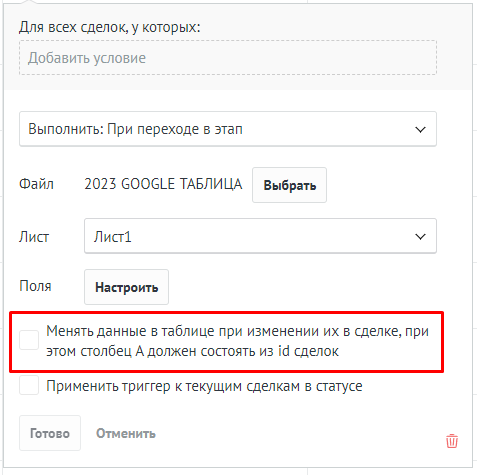Open the Лист1 sheet combo box
Image resolution: width=477 pixels, height=475 pixels.
[x=260, y=236]
